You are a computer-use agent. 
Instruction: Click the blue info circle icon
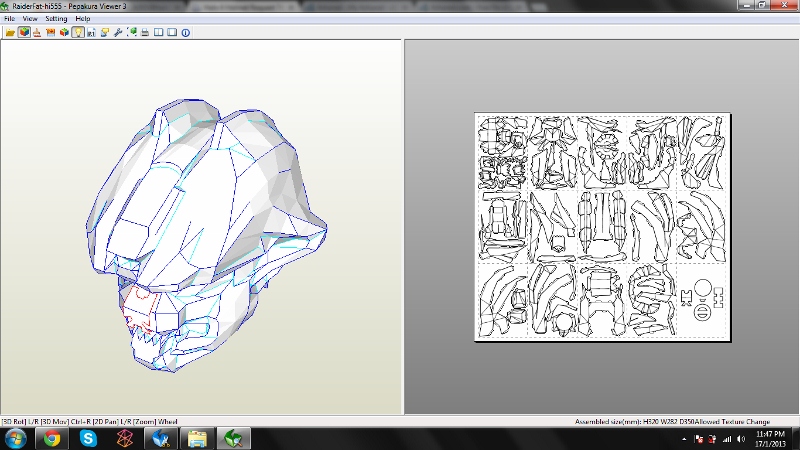[x=186, y=33]
